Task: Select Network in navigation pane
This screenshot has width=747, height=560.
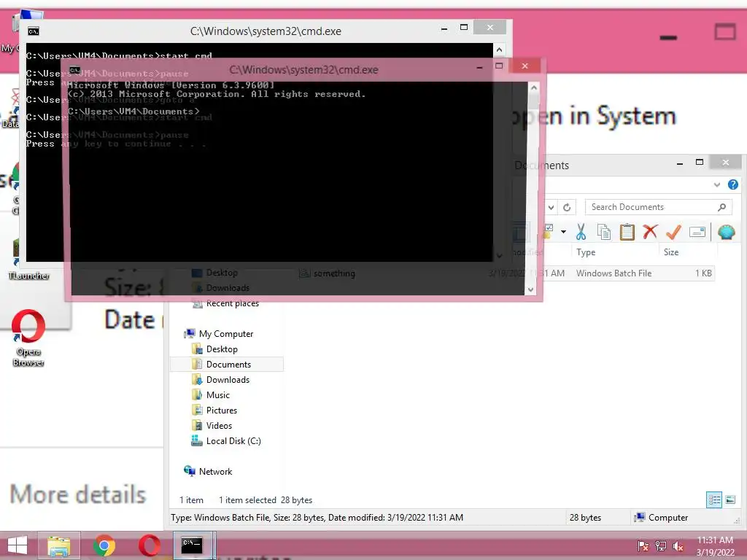Action: pos(215,472)
